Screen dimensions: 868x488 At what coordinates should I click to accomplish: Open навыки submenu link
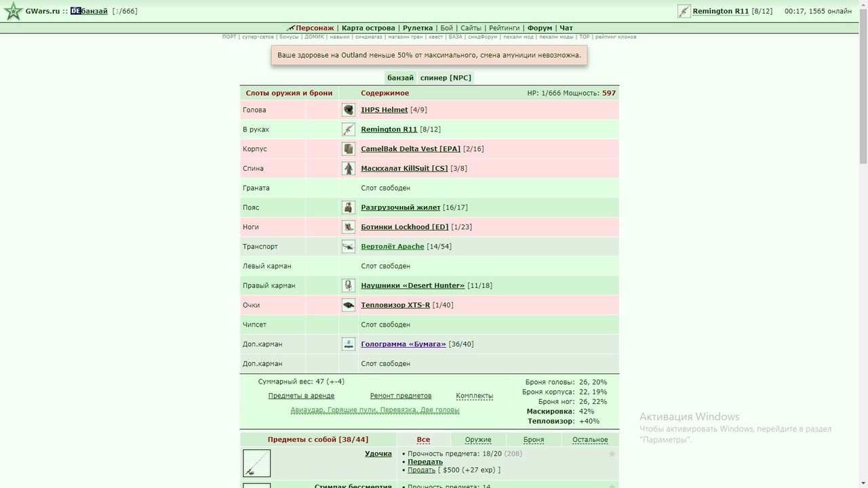340,37
